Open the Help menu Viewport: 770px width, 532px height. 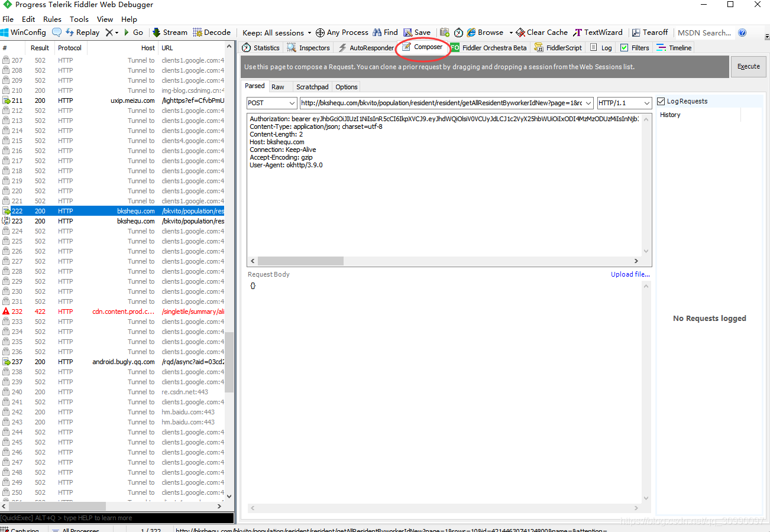129,19
